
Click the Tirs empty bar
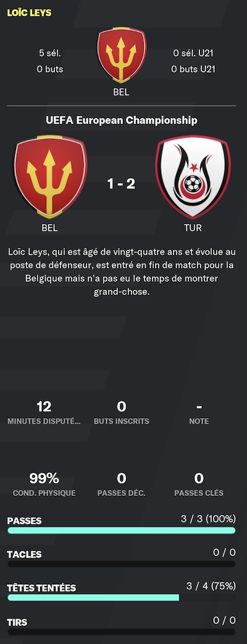[x=121, y=632]
